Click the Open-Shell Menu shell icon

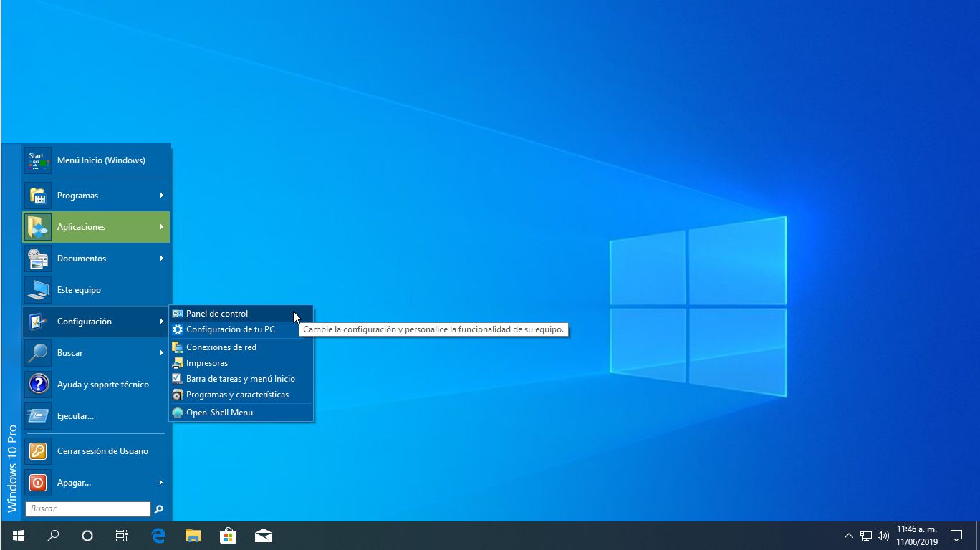tap(178, 412)
